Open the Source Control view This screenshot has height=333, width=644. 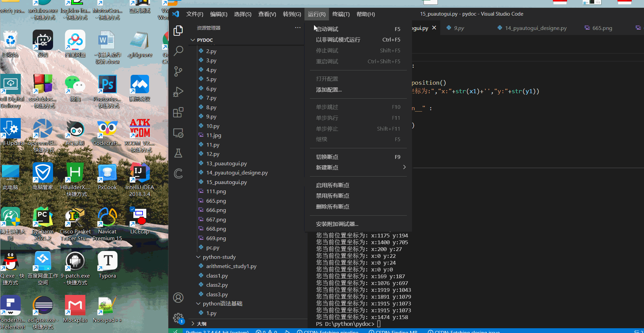click(178, 71)
